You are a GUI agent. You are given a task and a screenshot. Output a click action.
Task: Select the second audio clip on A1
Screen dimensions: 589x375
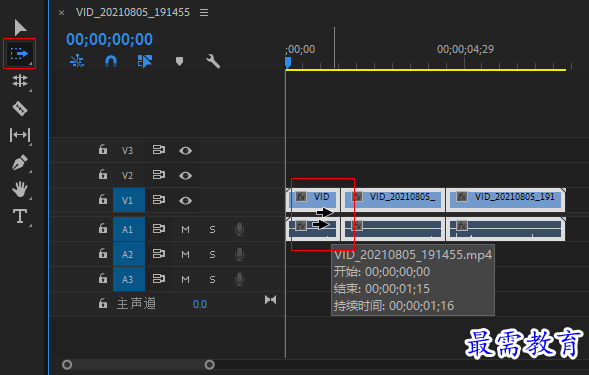[x=393, y=229]
